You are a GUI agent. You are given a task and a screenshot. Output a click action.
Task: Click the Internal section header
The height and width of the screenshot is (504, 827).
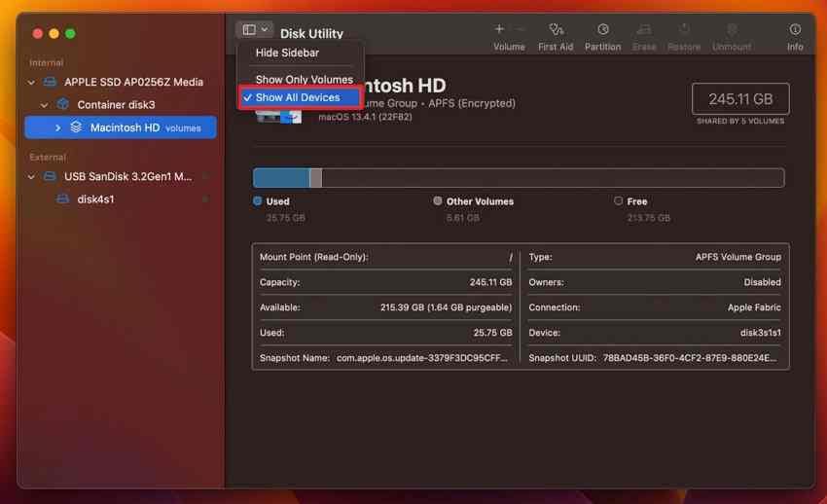[47, 62]
